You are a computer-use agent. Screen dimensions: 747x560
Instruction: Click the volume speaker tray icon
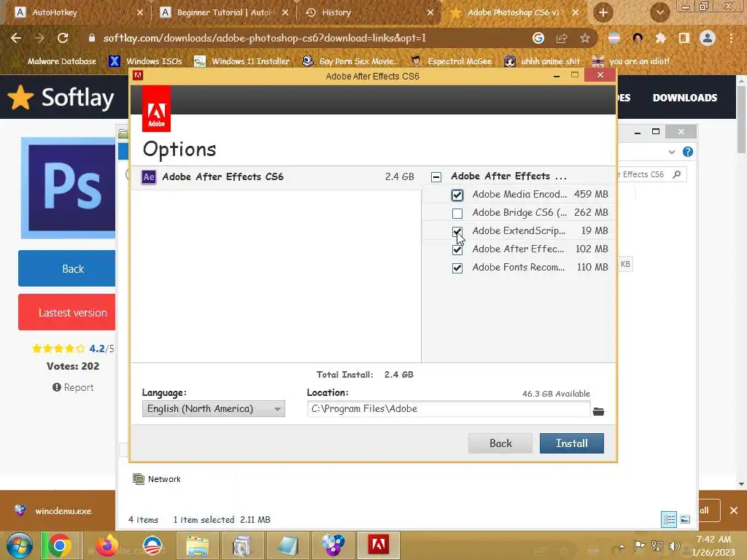coord(674,546)
